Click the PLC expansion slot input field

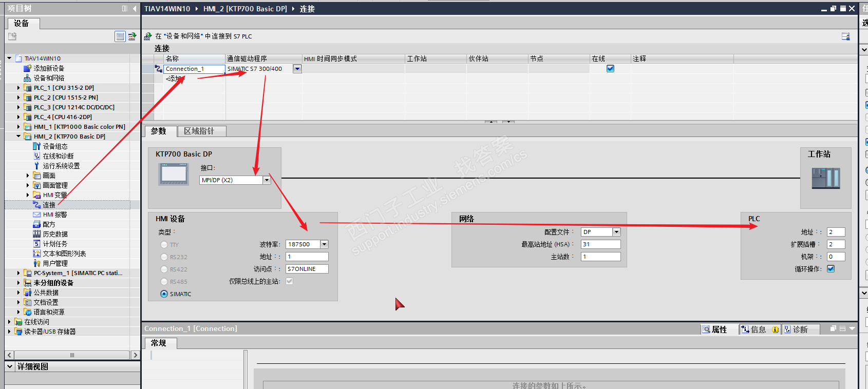[836, 244]
